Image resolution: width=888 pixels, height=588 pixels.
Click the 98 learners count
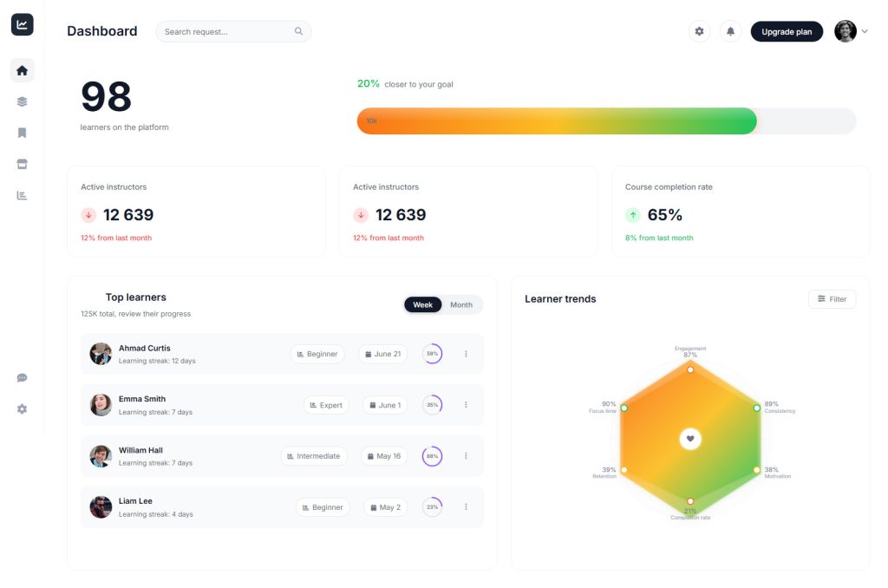point(107,97)
